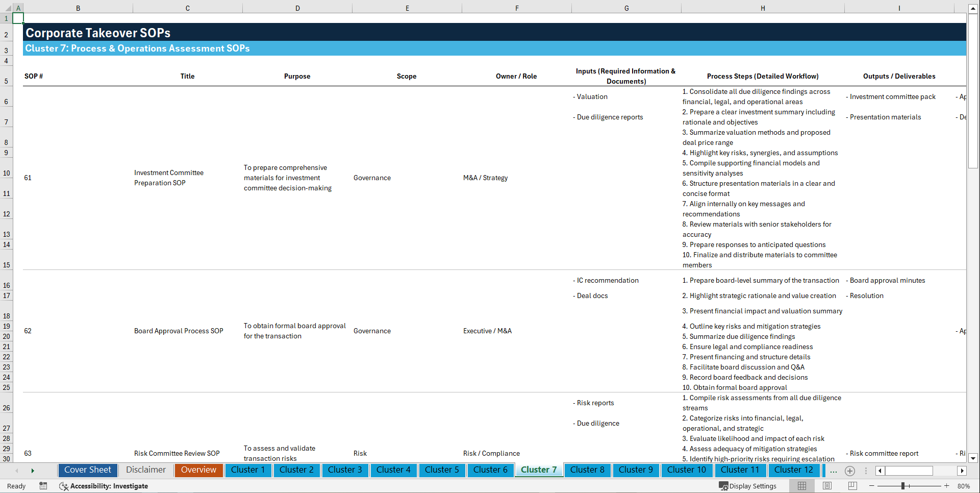Go to the Cover Sheet tab

tap(87, 470)
